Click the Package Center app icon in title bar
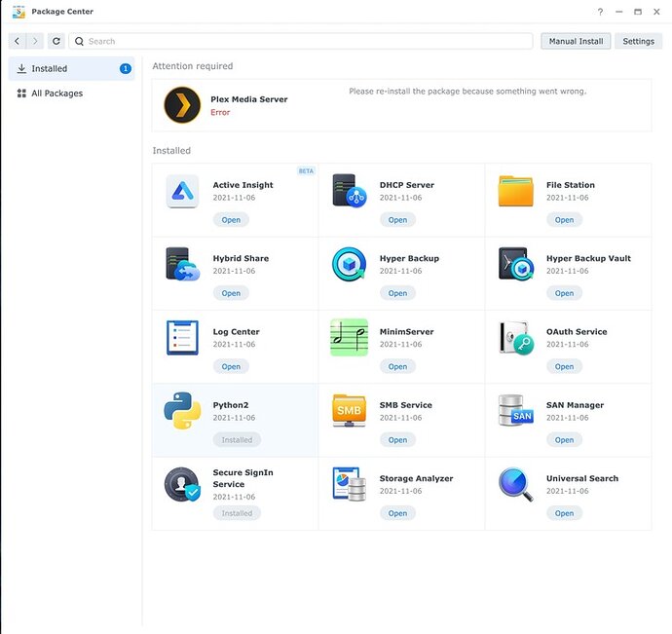 coord(19,12)
